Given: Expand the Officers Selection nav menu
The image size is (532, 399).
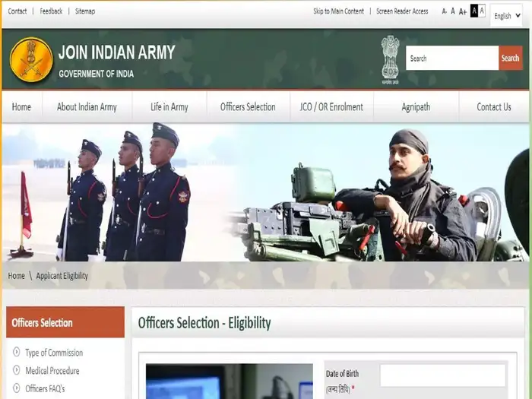Looking at the screenshot, I should [x=248, y=107].
